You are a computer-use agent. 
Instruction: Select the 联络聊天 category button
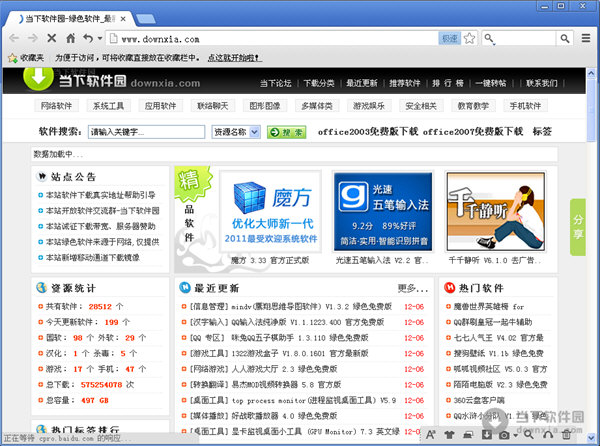coord(212,106)
